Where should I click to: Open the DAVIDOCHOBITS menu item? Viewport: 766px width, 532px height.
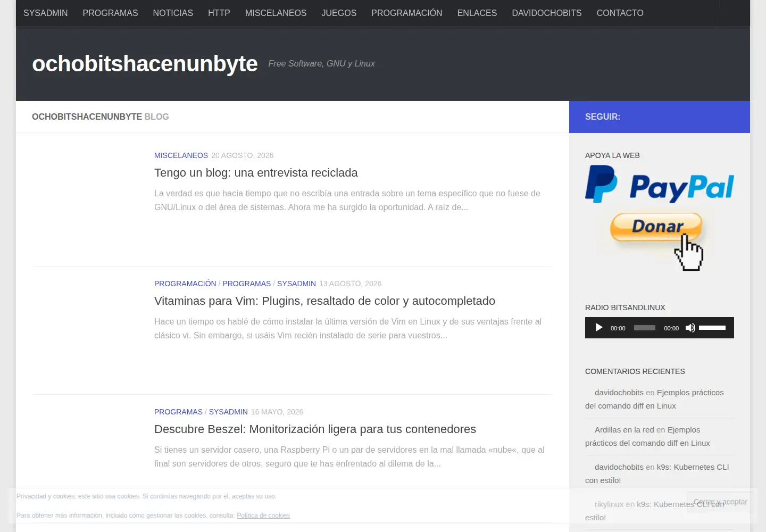click(547, 13)
